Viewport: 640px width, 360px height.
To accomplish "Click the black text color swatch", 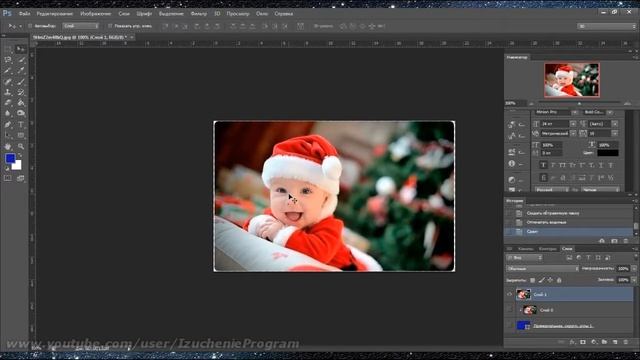I will 608,153.
